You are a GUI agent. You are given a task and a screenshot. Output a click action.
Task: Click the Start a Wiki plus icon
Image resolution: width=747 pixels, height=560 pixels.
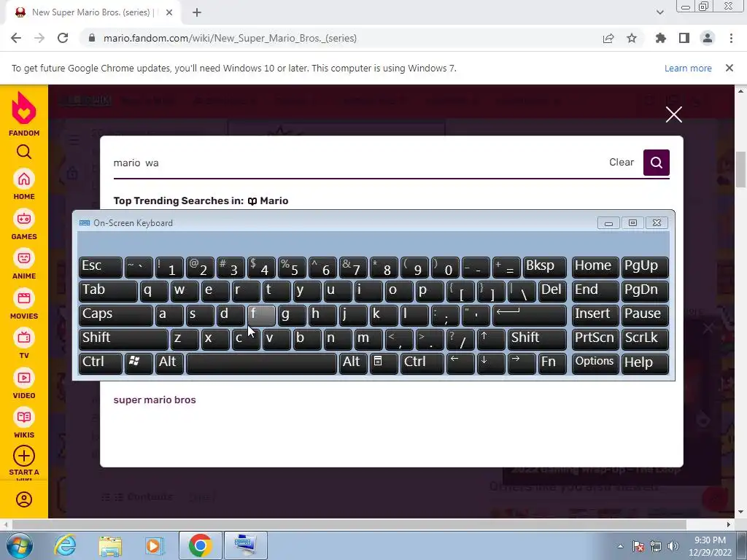pyautogui.click(x=24, y=456)
